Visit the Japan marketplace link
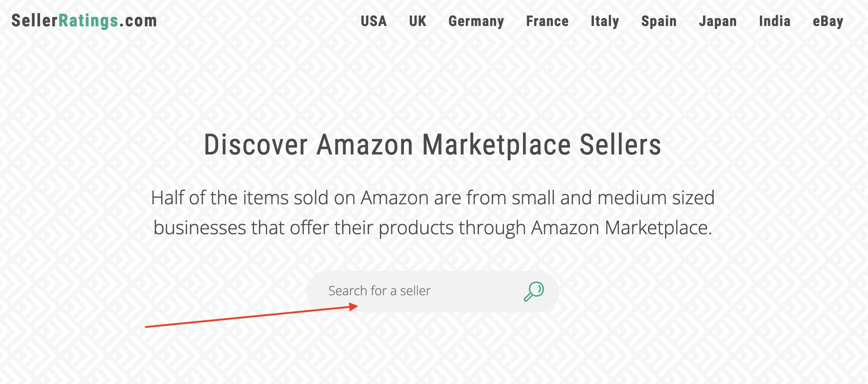Image resolution: width=868 pixels, height=384 pixels. click(x=718, y=21)
